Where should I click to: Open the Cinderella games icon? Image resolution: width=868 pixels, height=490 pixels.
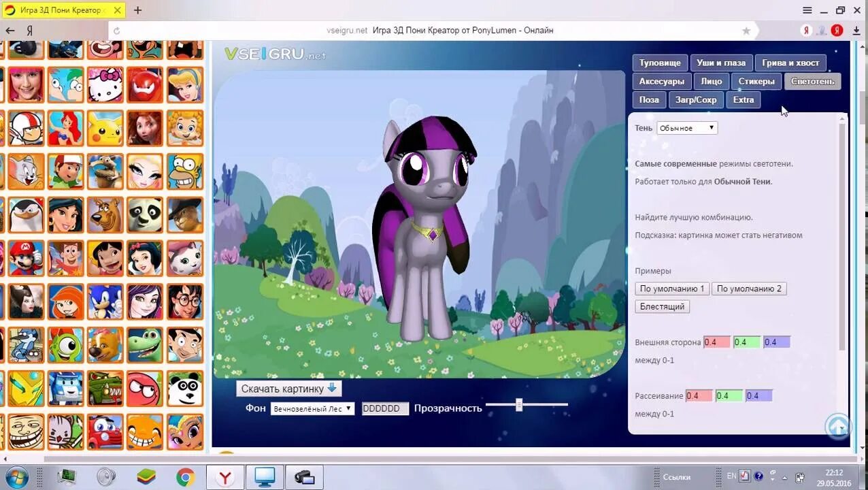point(185,85)
